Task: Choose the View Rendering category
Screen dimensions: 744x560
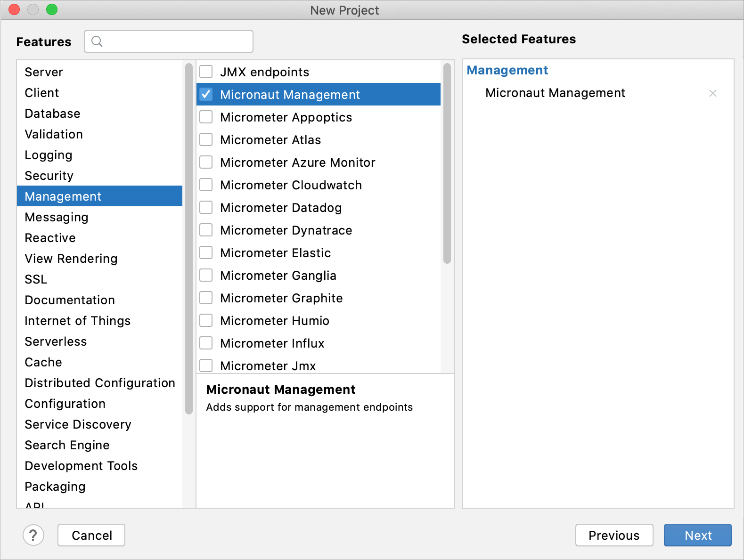Action: coord(99,259)
